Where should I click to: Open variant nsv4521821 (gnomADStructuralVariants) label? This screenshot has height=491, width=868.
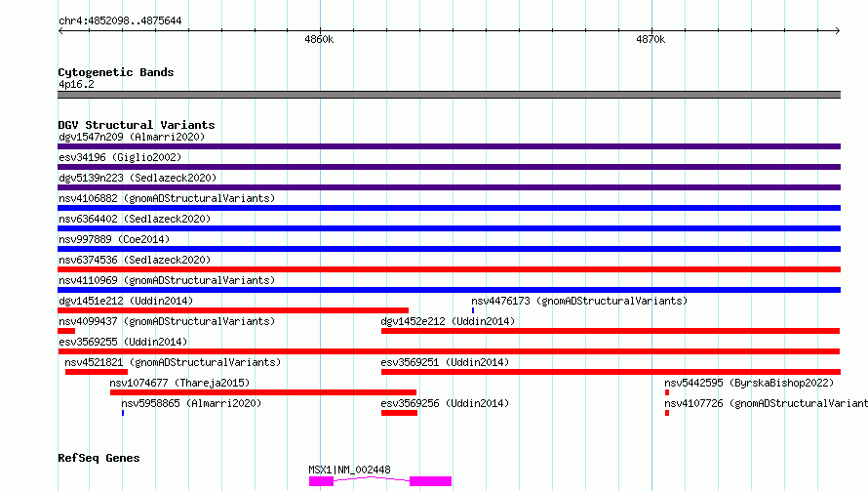[x=173, y=362]
